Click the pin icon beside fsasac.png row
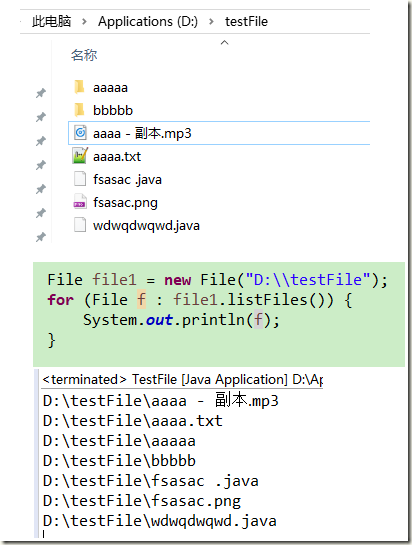The image size is (412, 545). tap(41, 213)
